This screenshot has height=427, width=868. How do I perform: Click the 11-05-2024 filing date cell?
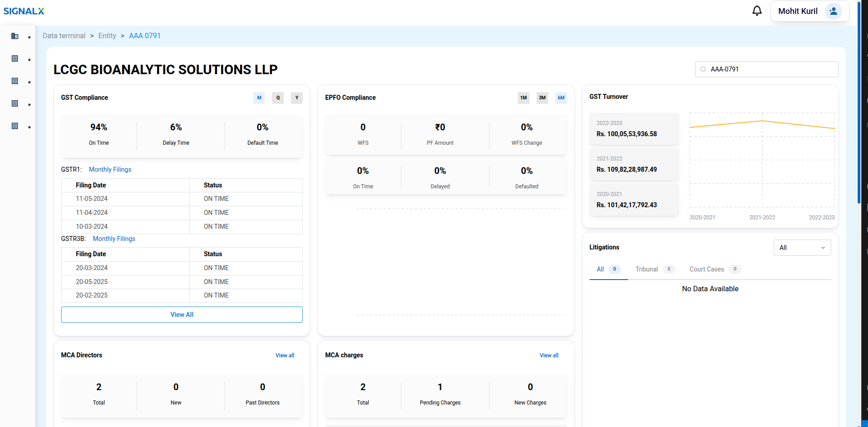pos(125,199)
